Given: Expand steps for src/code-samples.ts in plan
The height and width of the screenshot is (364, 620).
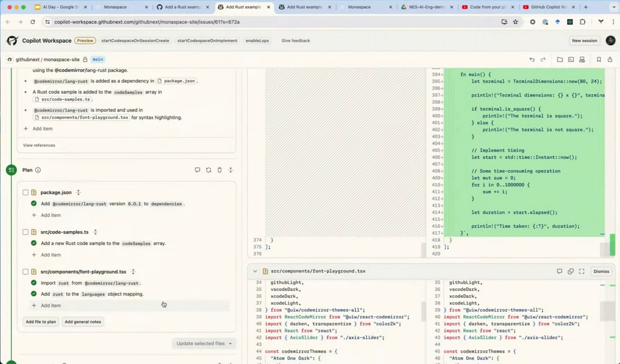Looking at the screenshot, I should (x=95, y=232).
